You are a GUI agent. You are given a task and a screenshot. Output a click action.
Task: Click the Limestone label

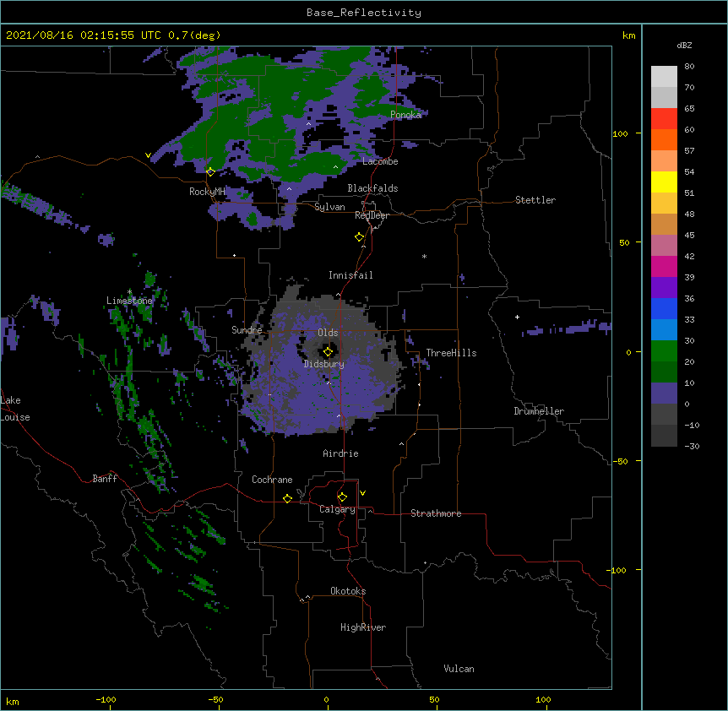pos(129,301)
